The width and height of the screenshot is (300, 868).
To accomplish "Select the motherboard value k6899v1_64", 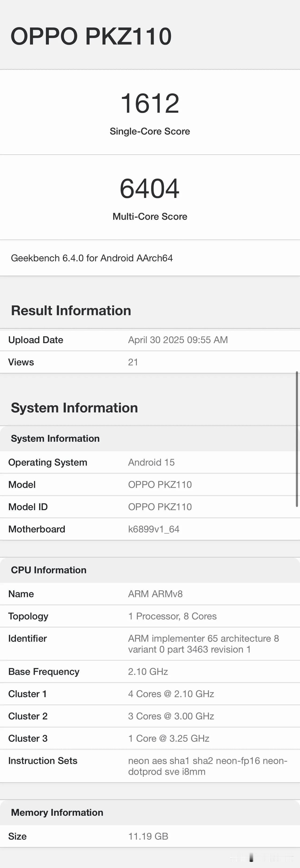I will 154,529.
